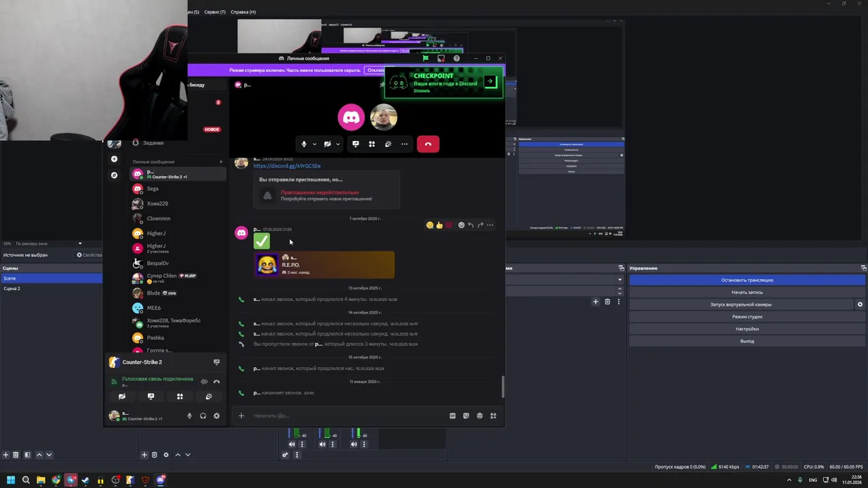Open Sega direct message
868x488 pixels.
click(x=178, y=188)
